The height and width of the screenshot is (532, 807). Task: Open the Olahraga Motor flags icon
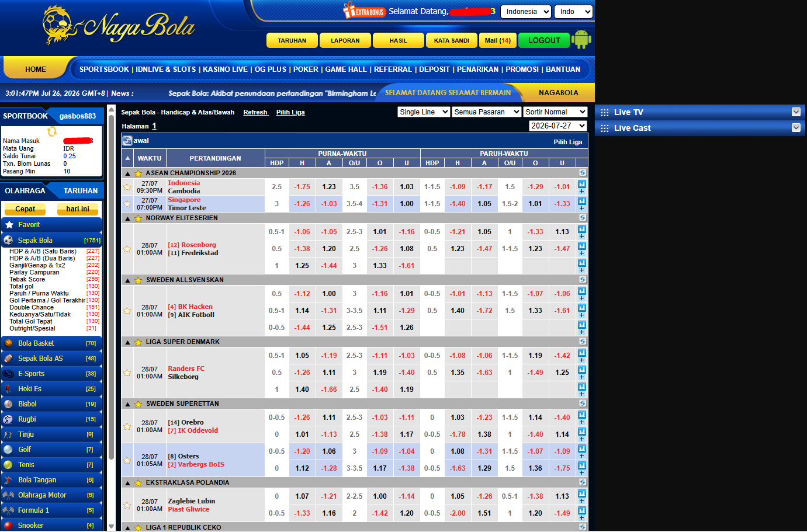[x=8, y=495]
